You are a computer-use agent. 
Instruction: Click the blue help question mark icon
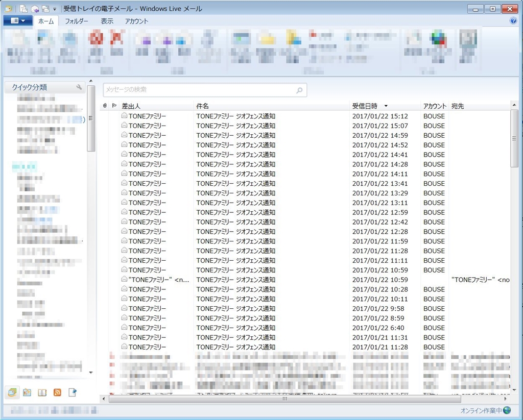pos(513,20)
